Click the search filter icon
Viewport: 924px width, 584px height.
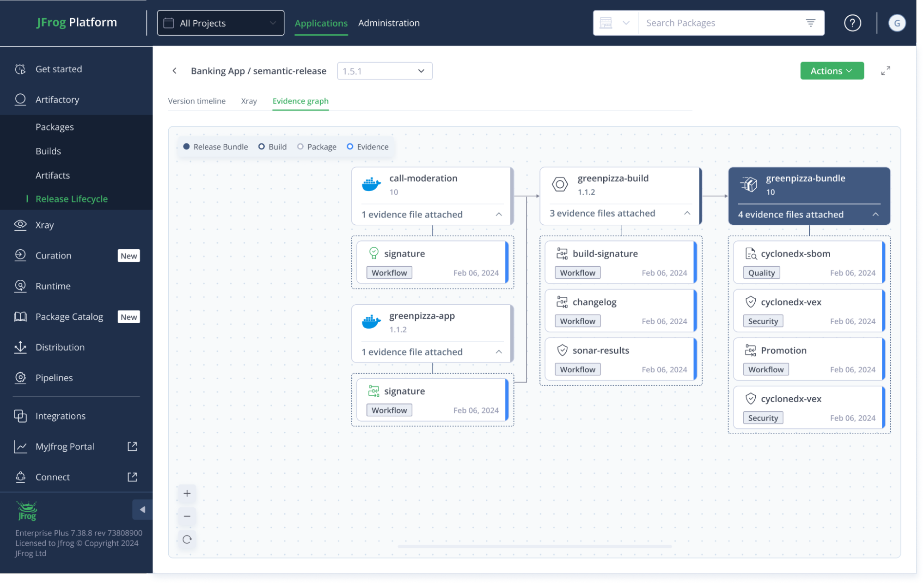click(810, 23)
